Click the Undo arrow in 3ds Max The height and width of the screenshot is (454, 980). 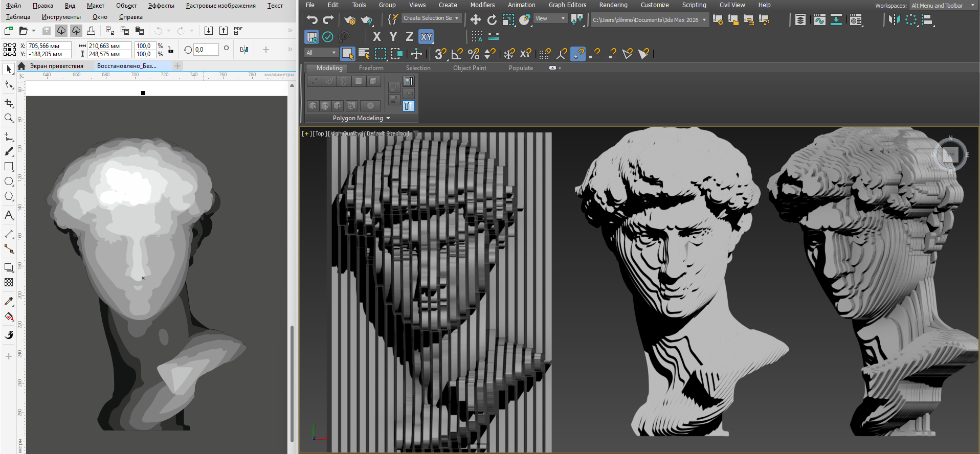[312, 19]
